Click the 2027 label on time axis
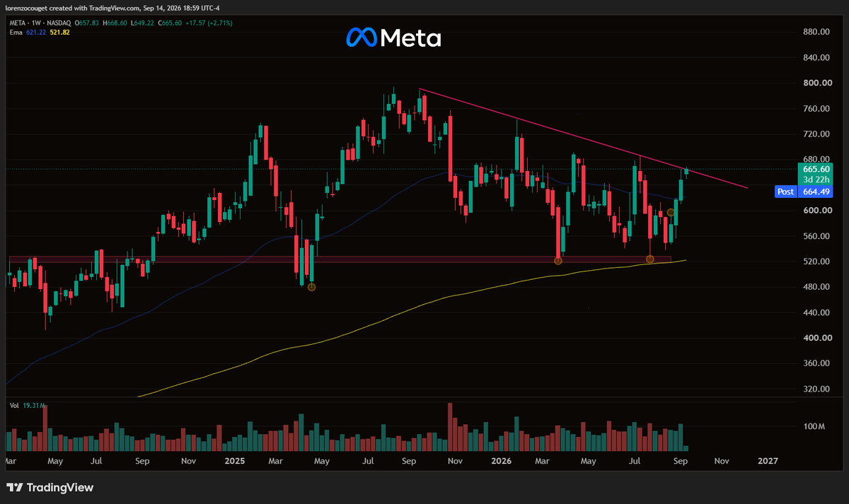This screenshot has width=849, height=504. coord(768,461)
